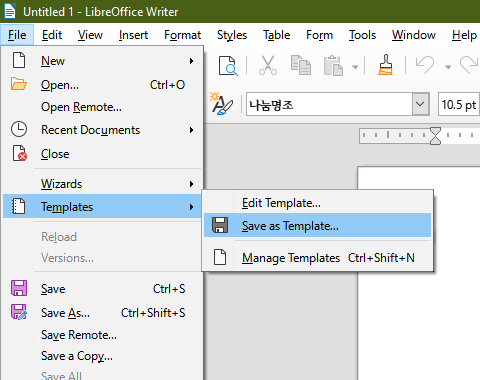
Task: Open the Undo history dropdown arrow
Action: click(448, 67)
